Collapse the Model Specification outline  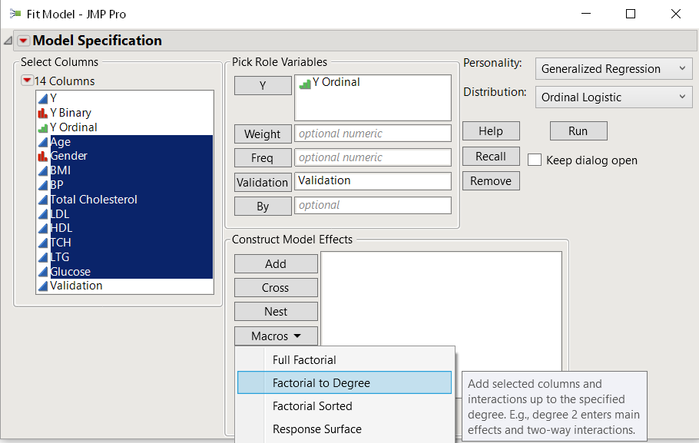[x=9, y=41]
